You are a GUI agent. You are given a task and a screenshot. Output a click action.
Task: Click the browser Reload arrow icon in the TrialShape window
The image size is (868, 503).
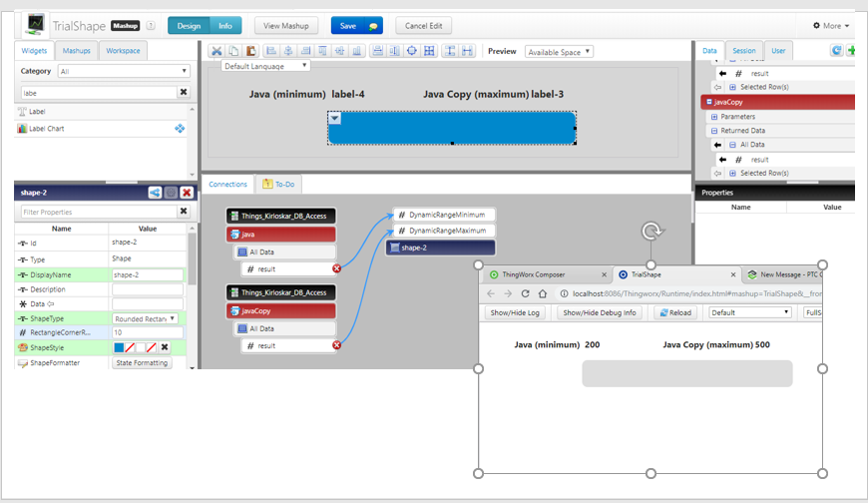(x=525, y=293)
